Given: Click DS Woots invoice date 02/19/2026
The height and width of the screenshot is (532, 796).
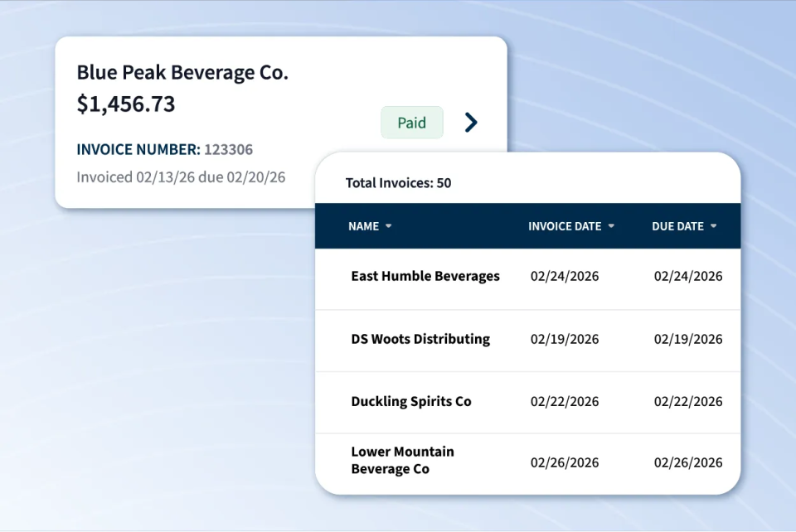Looking at the screenshot, I should (565, 339).
